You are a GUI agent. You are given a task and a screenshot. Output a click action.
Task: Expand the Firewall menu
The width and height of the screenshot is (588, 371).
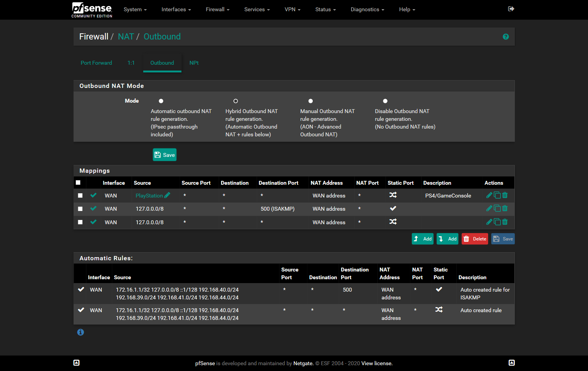tap(218, 9)
